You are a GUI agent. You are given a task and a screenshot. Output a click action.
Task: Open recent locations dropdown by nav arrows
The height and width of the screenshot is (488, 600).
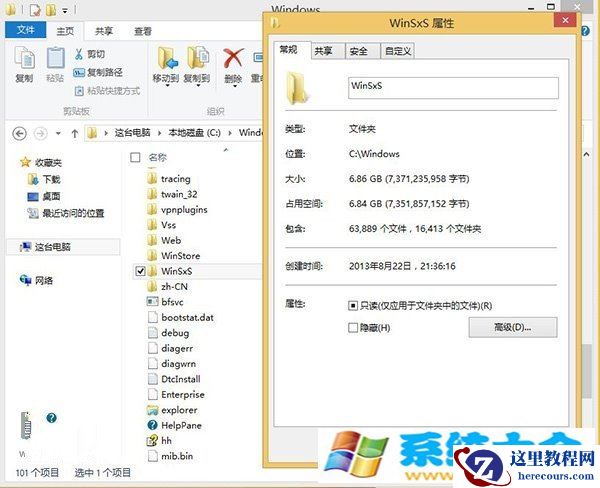click(x=58, y=134)
